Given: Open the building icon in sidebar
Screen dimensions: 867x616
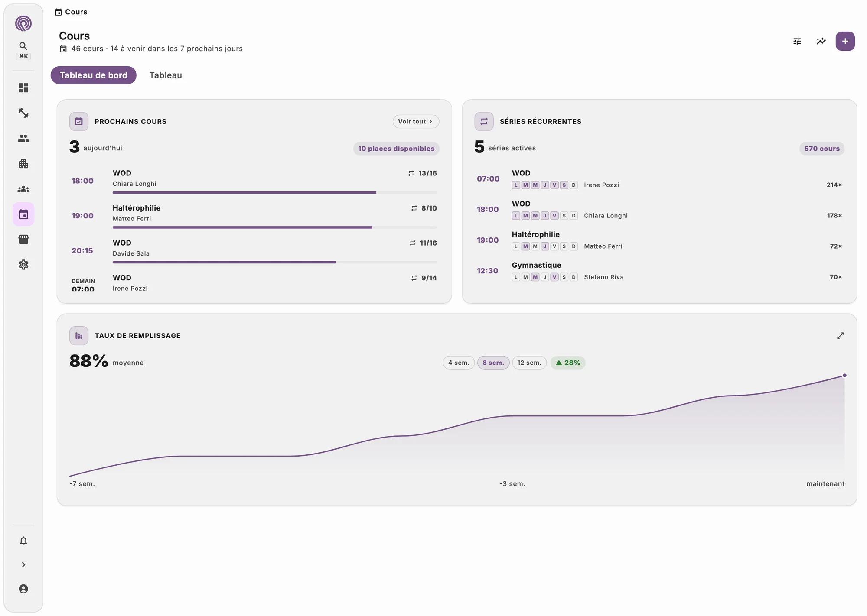Looking at the screenshot, I should coord(23,163).
